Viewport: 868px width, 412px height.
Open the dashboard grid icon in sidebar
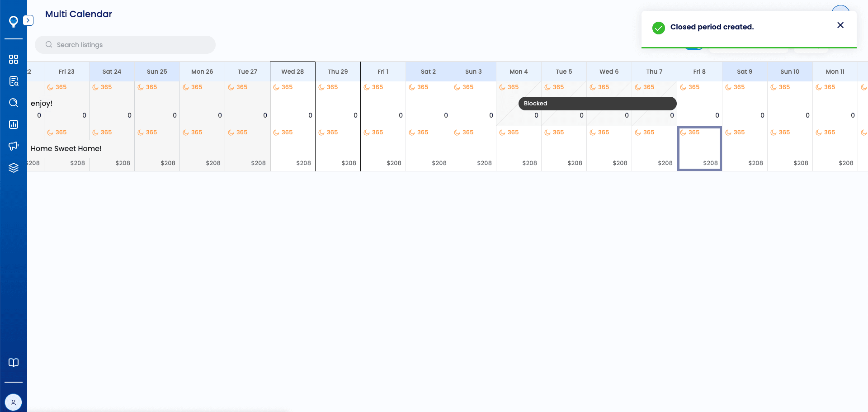tap(14, 59)
